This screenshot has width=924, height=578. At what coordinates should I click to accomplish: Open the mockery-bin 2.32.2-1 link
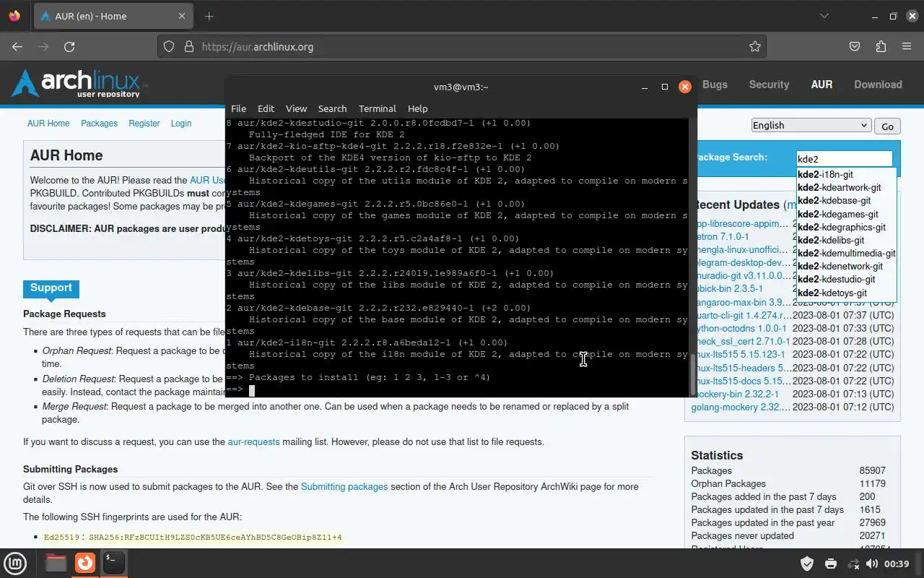736,394
